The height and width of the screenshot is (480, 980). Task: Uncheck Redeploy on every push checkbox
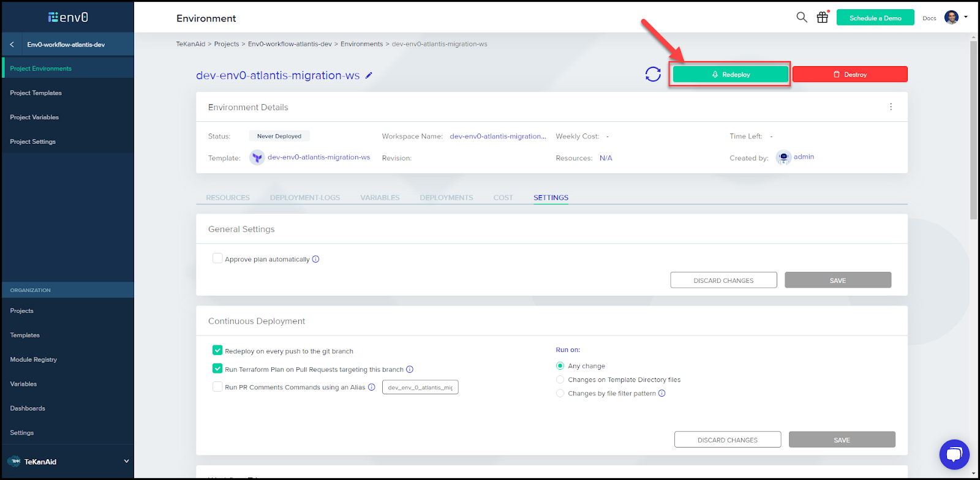click(x=217, y=350)
